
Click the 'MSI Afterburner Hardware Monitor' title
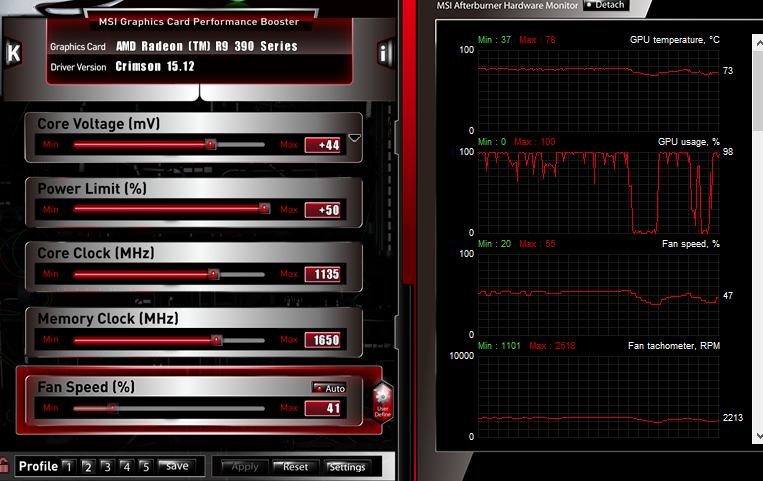click(x=507, y=5)
